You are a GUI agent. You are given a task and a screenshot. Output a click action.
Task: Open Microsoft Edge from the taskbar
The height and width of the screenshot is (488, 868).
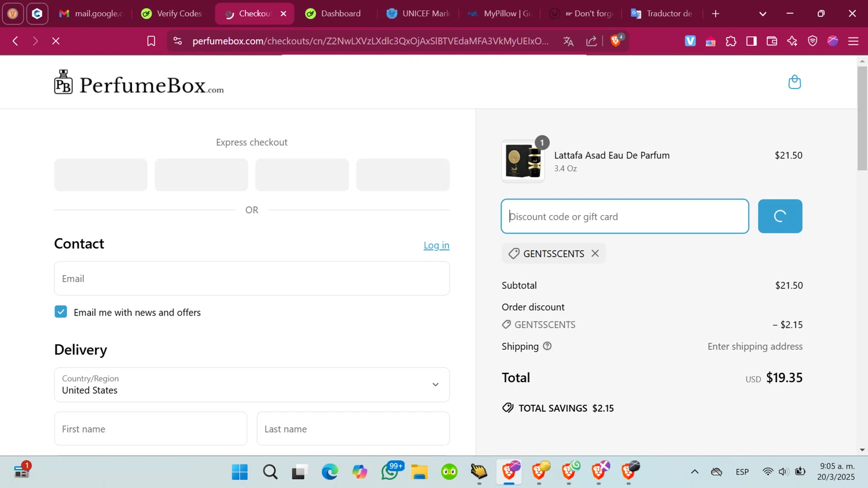(x=330, y=472)
